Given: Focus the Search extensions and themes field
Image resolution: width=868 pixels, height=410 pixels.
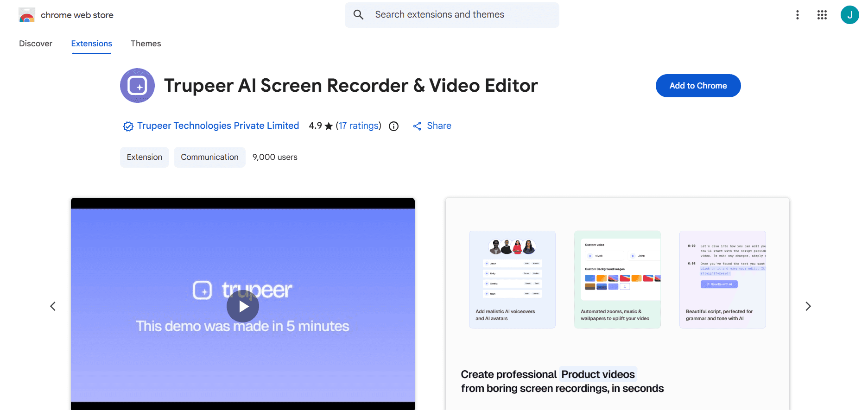Looking at the screenshot, I should point(452,15).
